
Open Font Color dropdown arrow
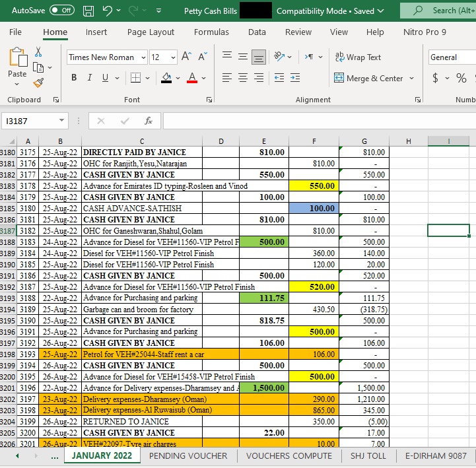tap(204, 78)
